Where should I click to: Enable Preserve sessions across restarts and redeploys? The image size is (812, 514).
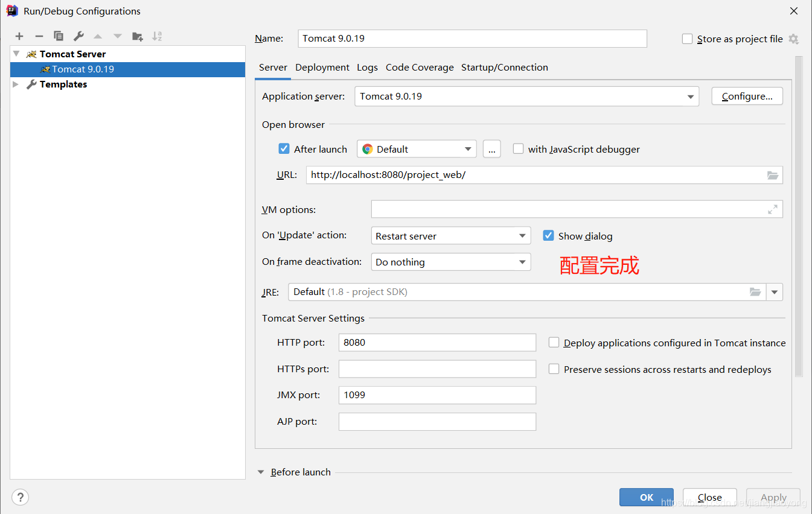pos(554,369)
